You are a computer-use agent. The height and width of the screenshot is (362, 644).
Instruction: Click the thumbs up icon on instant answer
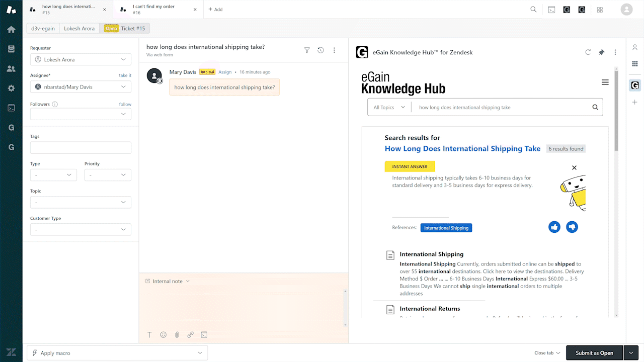click(554, 227)
